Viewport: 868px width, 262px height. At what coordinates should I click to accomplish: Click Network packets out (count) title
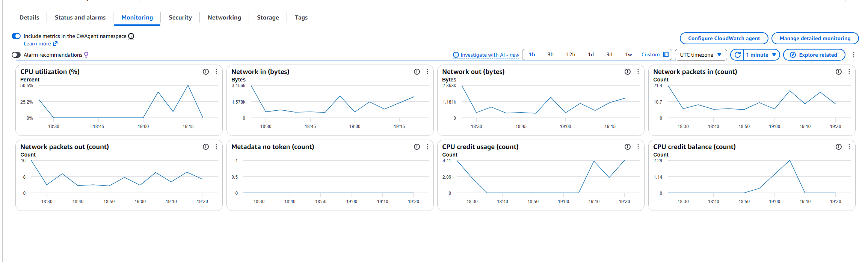coord(65,147)
